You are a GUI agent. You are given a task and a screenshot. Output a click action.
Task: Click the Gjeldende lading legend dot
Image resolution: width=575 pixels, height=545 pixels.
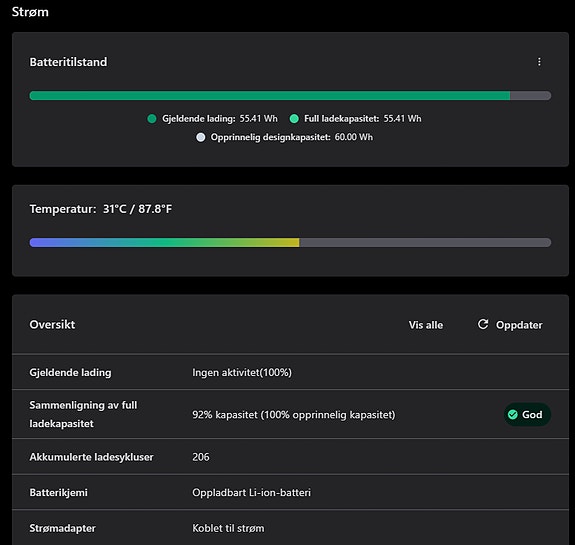(x=152, y=118)
